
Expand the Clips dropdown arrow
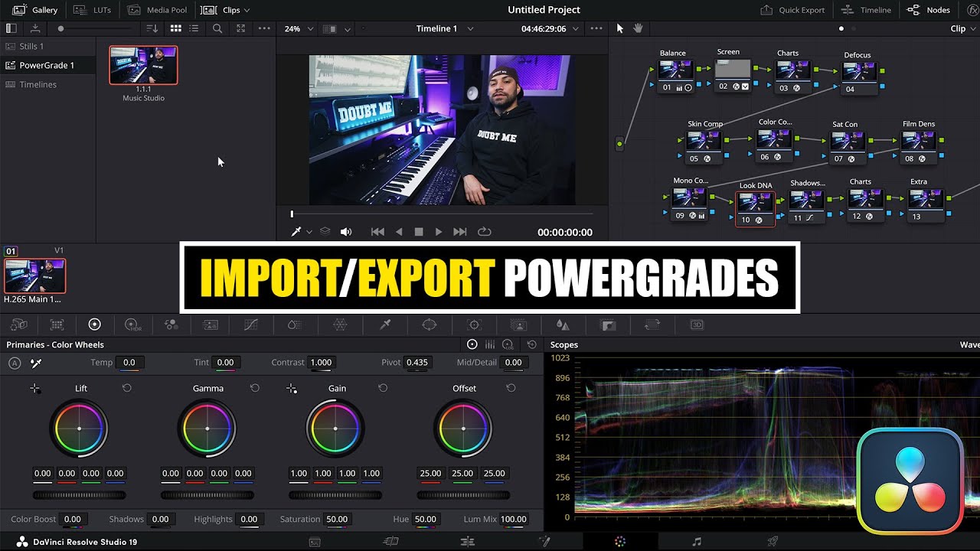(x=245, y=10)
